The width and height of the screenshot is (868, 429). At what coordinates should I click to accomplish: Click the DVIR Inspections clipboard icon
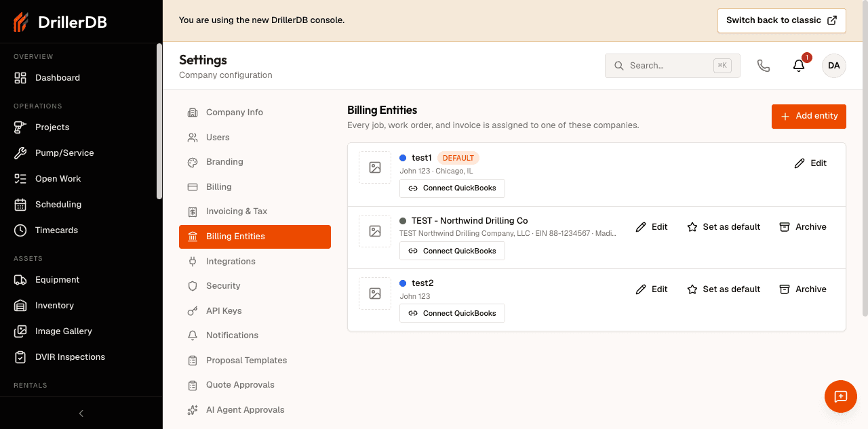click(x=20, y=357)
